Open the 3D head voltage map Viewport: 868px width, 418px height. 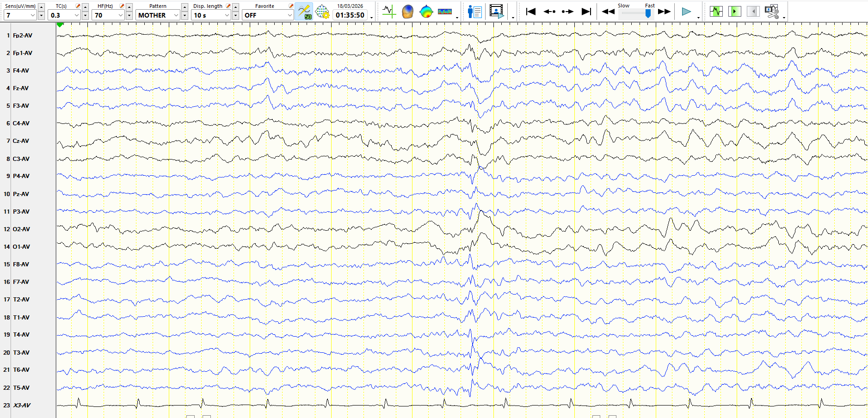(407, 11)
